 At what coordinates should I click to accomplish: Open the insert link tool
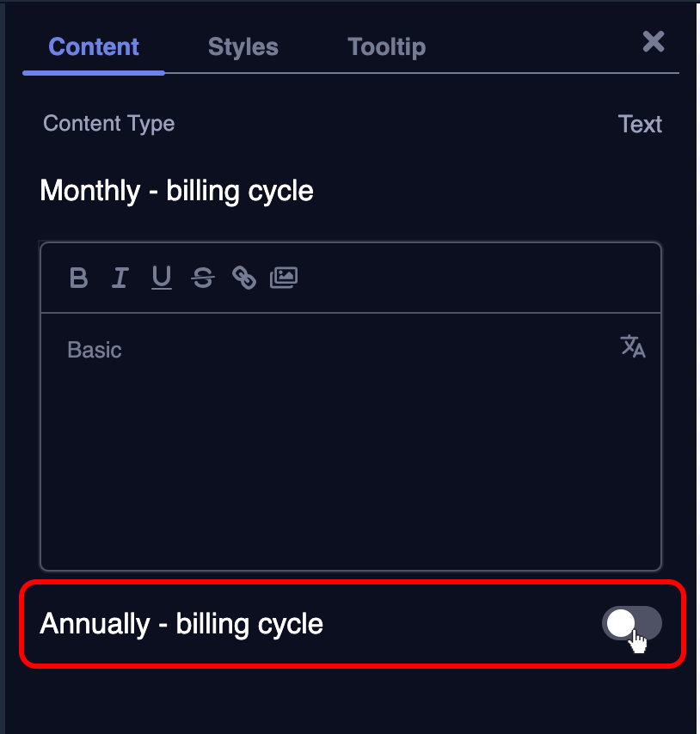click(x=244, y=278)
